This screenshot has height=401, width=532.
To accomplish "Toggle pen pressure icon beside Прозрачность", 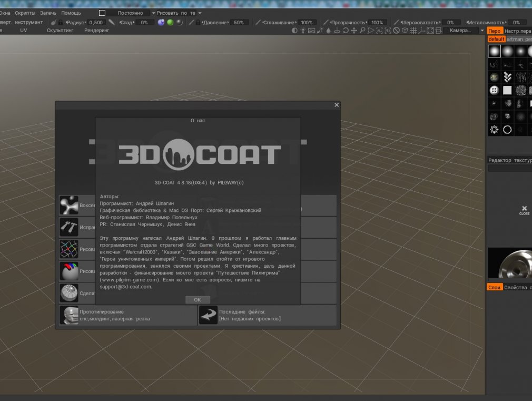I will (326, 23).
